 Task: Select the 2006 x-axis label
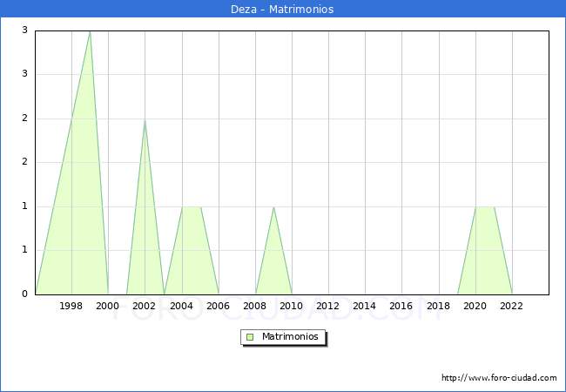[218, 306]
